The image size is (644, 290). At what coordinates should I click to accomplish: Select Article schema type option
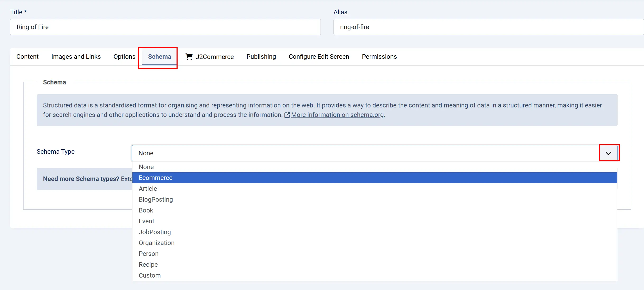coord(374,189)
